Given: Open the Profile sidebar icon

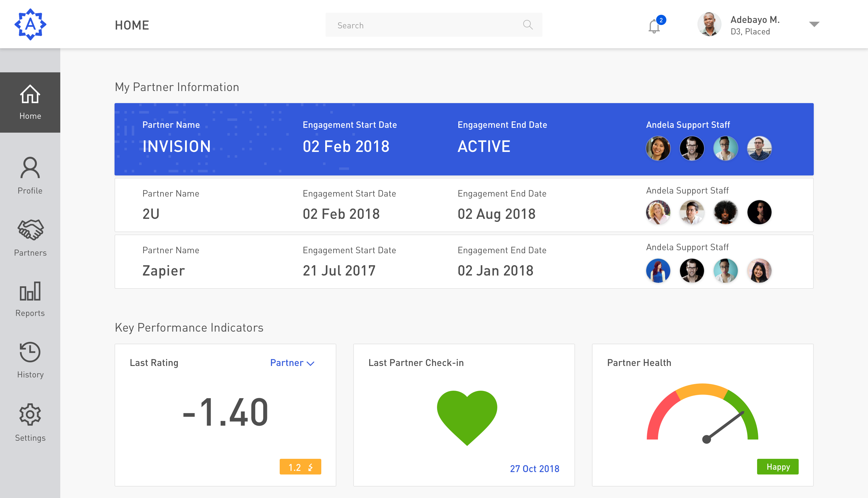Looking at the screenshot, I should click(30, 168).
